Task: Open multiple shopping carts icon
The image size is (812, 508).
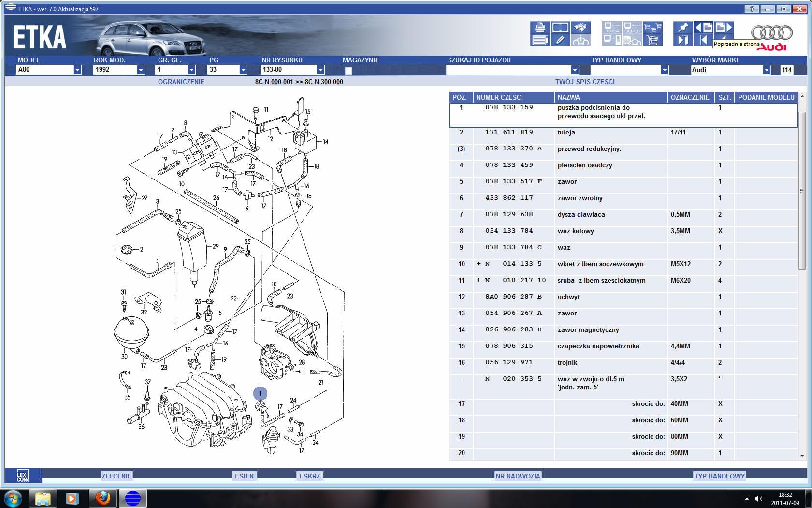Action: pos(652,28)
